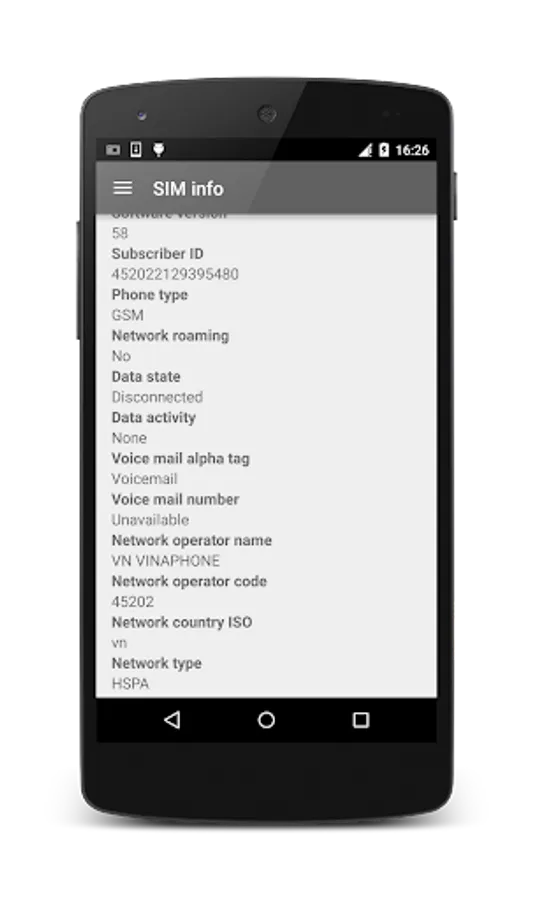Select the Data state Disconnected value
The width and height of the screenshot is (533, 900).
tap(157, 397)
